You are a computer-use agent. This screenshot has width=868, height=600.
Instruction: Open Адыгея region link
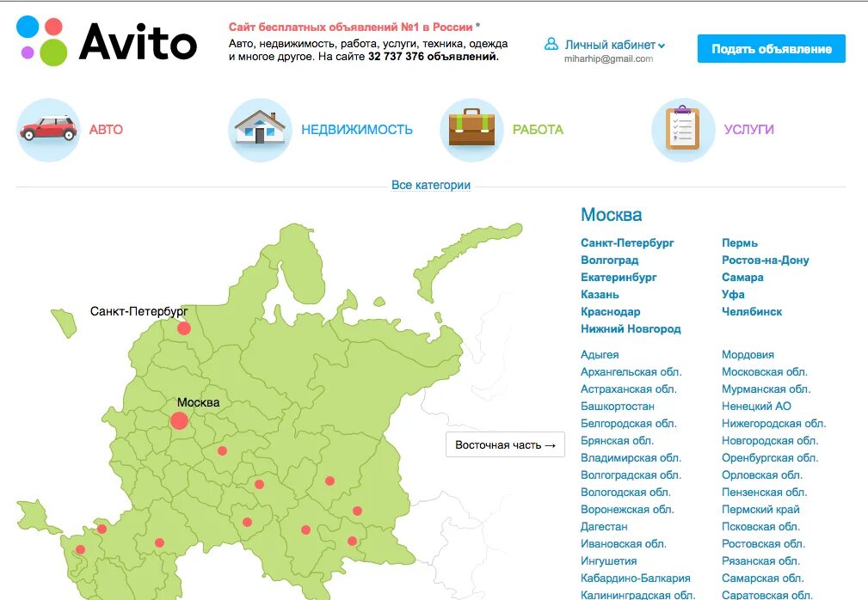(600, 354)
